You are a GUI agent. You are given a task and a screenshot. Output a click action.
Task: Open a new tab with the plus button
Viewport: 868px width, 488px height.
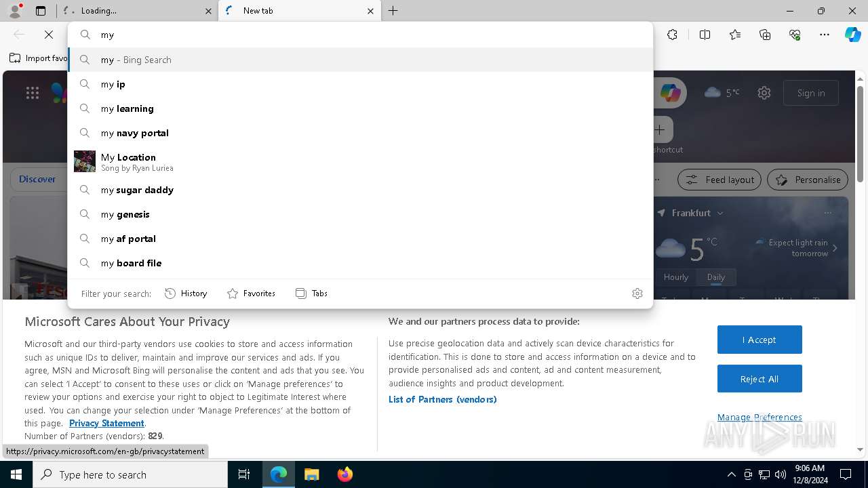[x=393, y=11]
